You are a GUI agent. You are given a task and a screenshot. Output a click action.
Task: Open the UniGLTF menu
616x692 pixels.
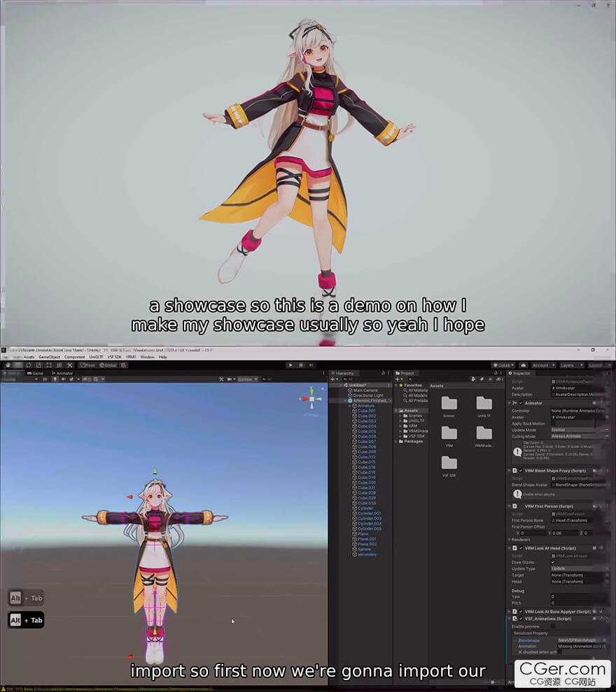96,357
